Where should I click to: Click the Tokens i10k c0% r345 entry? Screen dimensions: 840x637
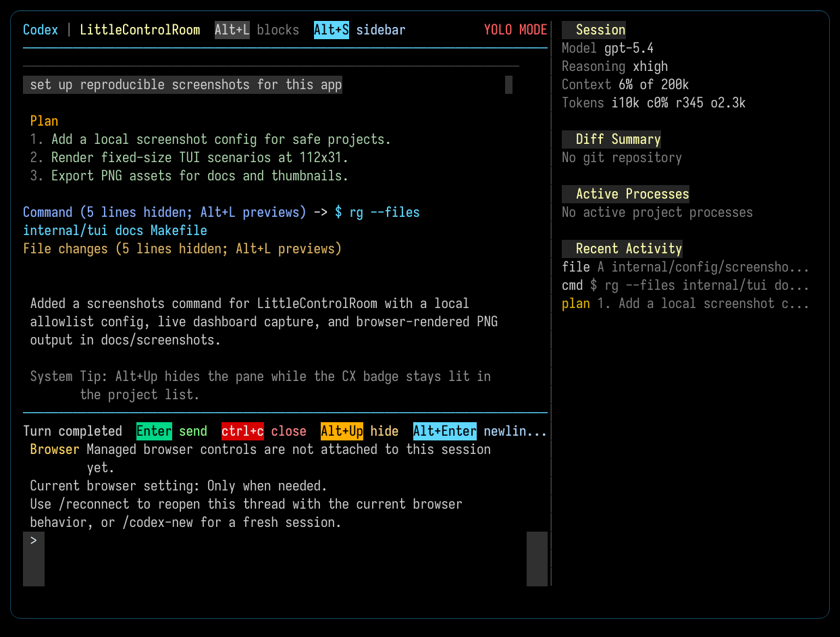point(654,103)
